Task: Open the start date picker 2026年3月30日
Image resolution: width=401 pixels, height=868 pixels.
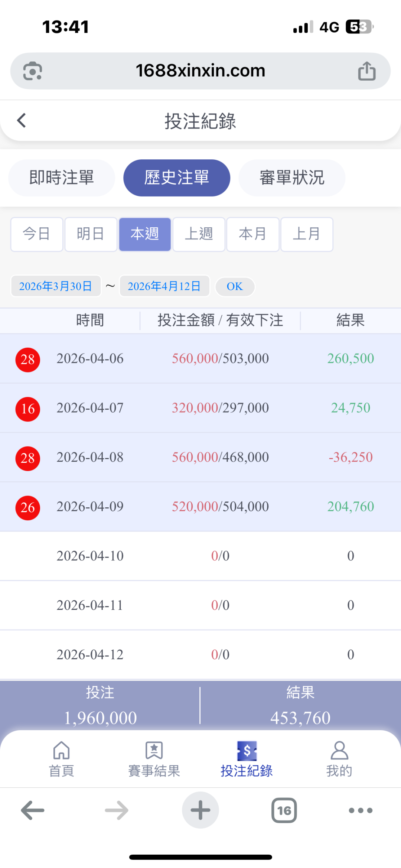Action: (x=56, y=286)
